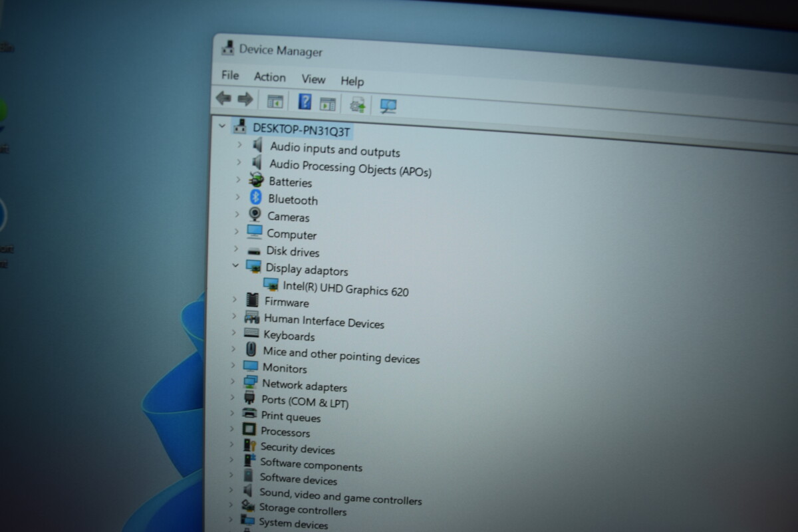The width and height of the screenshot is (798, 532).
Task: Open the Help menu
Action: [x=352, y=81]
